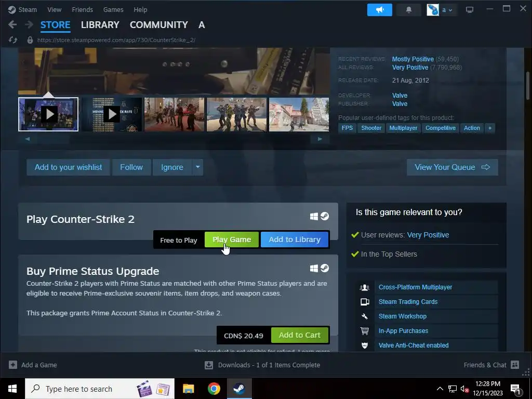The width and height of the screenshot is (532, 399).
Task: Select the first video thumbnail
Action: pos(48,114)
